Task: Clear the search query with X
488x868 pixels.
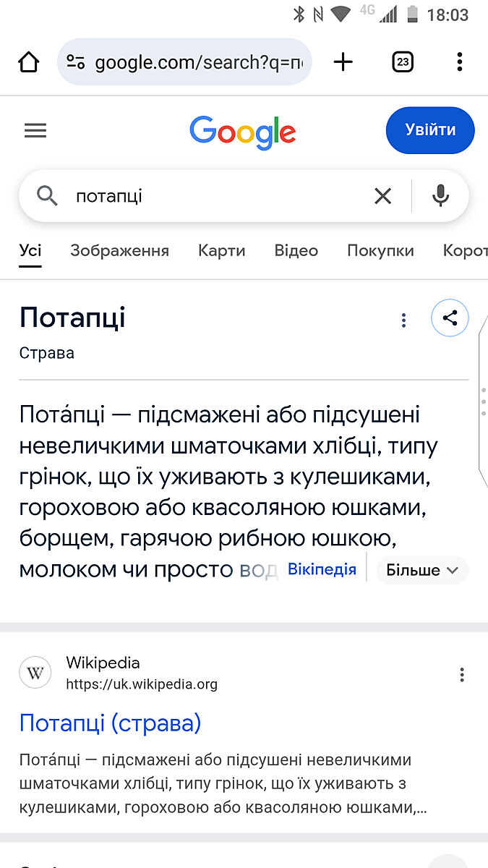Action: tap(382, 196)
